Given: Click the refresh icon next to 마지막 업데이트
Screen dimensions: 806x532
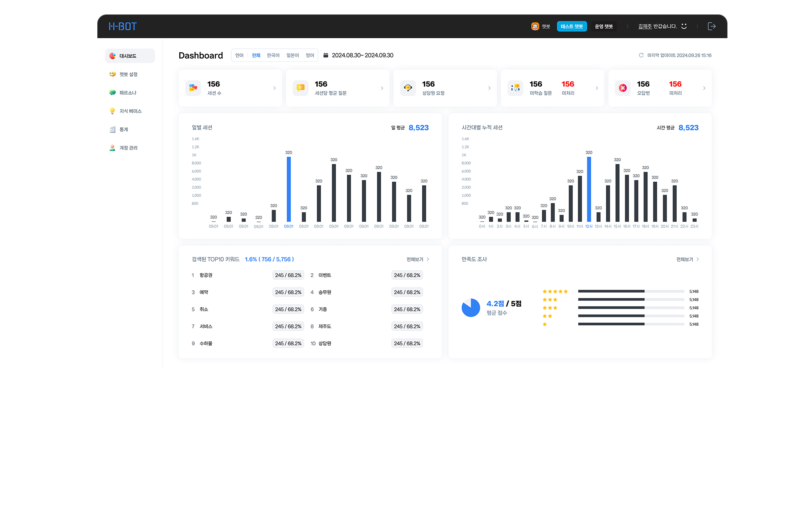Looking at the screenshot, I should (x=641, y=55).
